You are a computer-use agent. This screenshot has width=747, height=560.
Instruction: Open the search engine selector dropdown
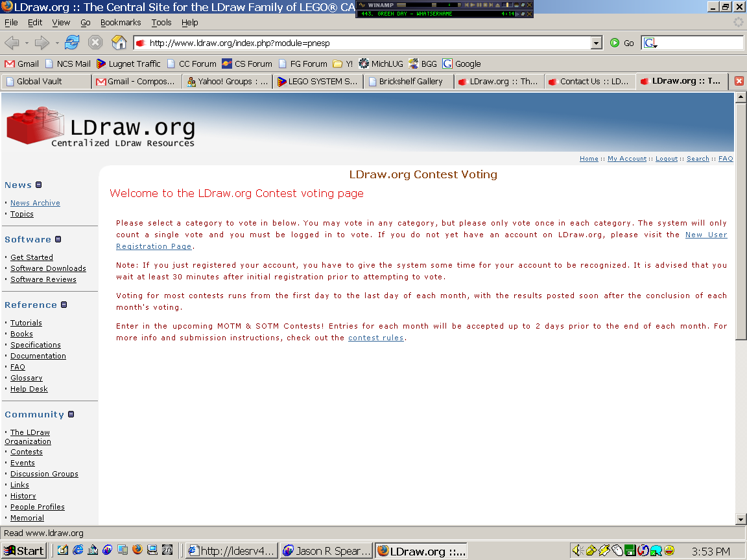click(651, 43)
